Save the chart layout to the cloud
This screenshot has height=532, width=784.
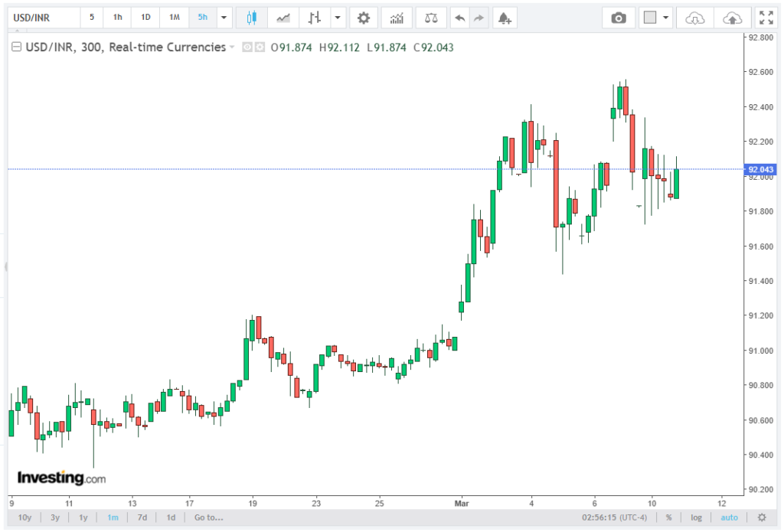(733, 18)
